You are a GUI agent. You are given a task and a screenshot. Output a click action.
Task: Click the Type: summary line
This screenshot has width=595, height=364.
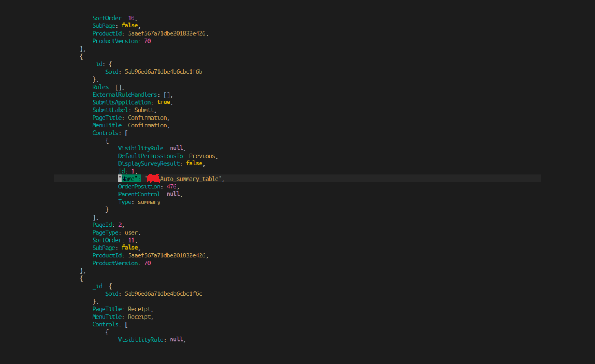[x=139, y=202]
